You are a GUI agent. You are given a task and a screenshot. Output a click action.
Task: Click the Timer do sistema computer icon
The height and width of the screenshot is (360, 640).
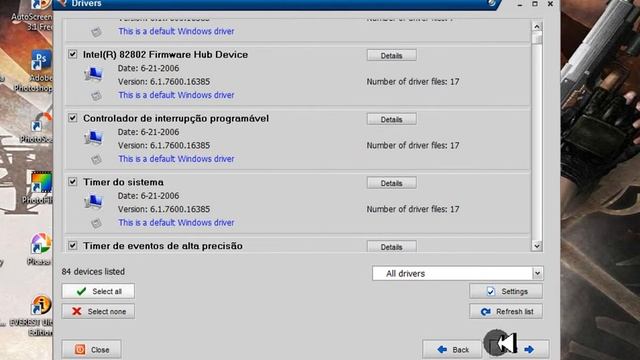[x=93, y=202]
